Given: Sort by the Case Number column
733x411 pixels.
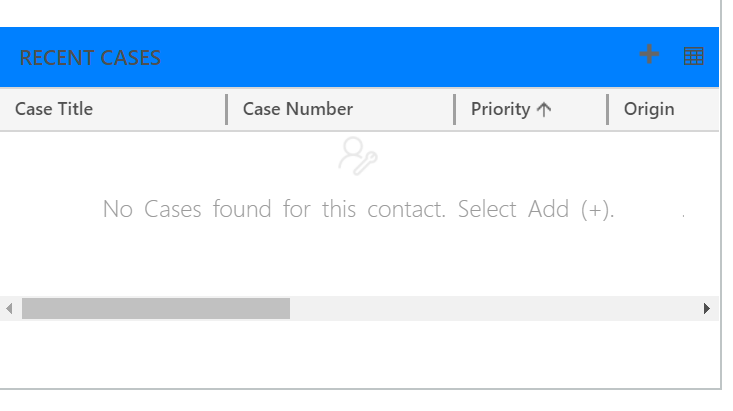Looking at the screenshot, I should click(298, 110).
